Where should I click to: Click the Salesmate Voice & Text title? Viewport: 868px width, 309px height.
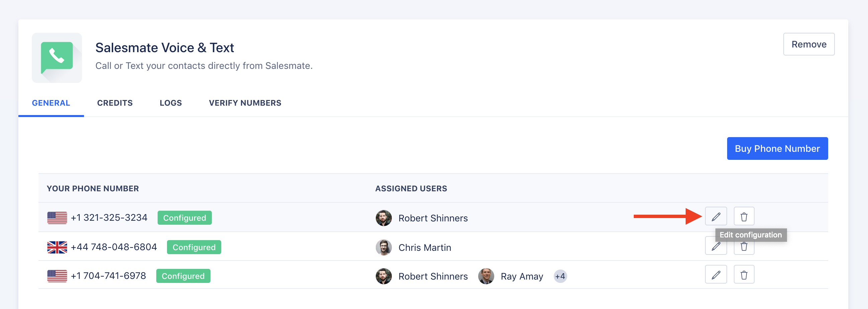[x=164, y=48]
